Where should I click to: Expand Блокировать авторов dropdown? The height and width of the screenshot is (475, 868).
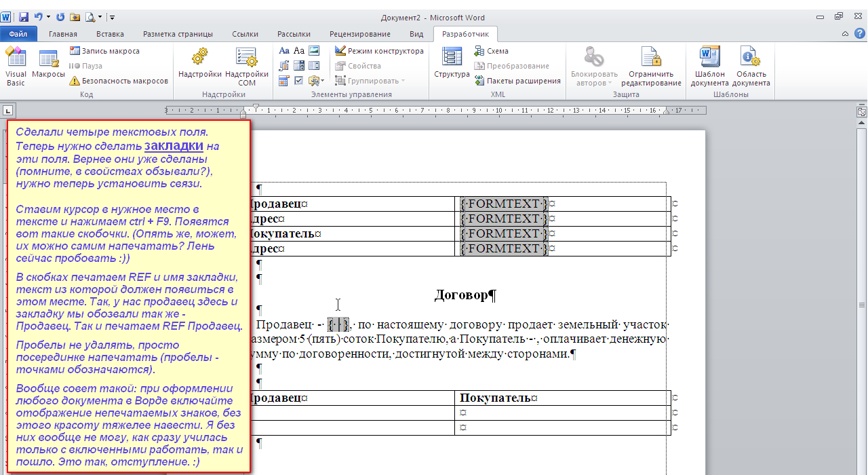pos(594,67)
